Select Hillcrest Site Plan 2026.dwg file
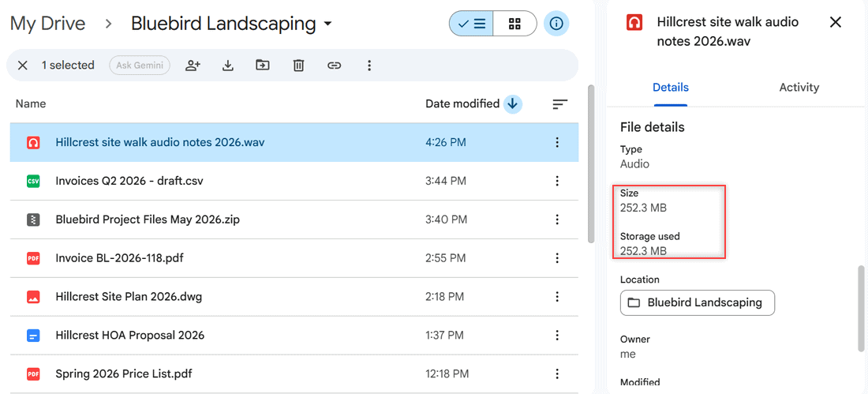 tap(294, 296)
